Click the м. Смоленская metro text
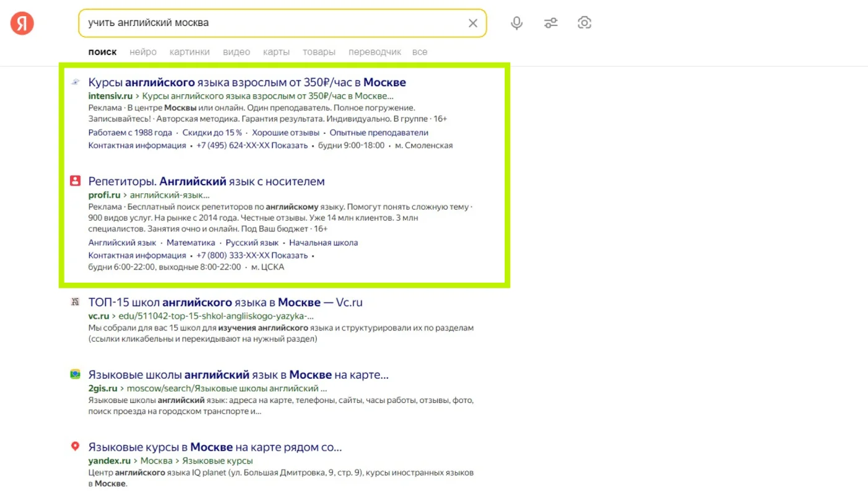868x491 pixels. pos(424,146)
